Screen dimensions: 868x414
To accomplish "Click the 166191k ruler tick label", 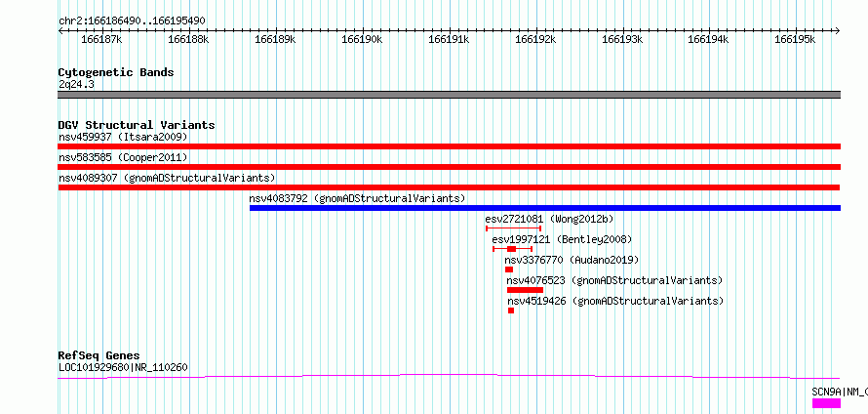I will [449, 40].
